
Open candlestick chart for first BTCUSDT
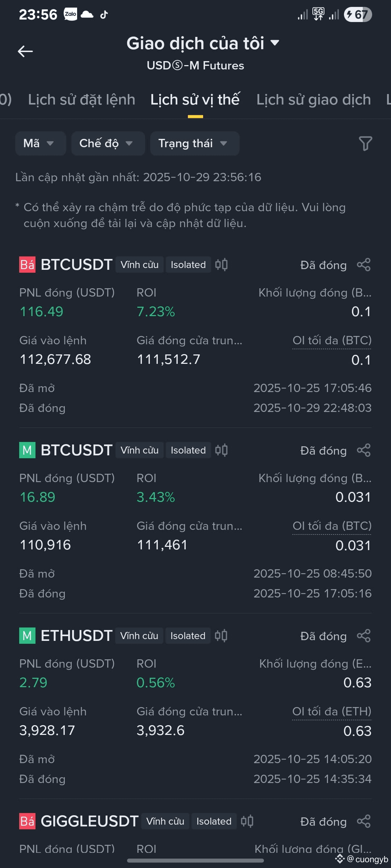pos(221,265)
